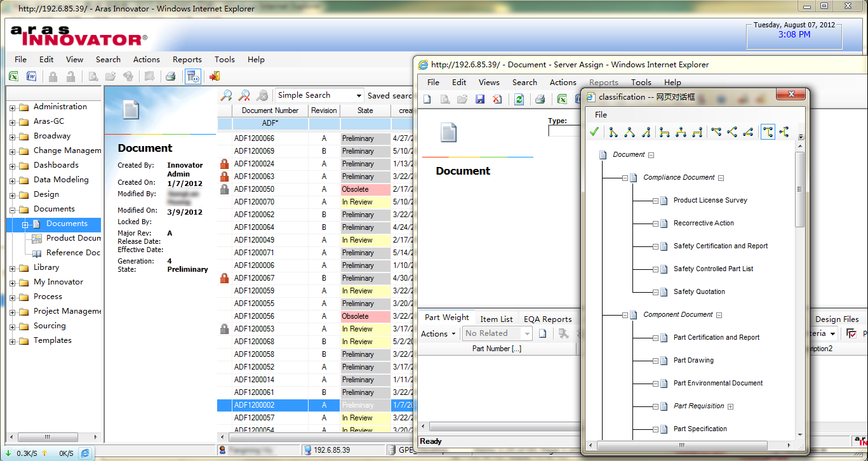The height and width of the screenshot is (461, 868).
Task: Open the Reports menu in main window
Action: click(x=187, y=60)
